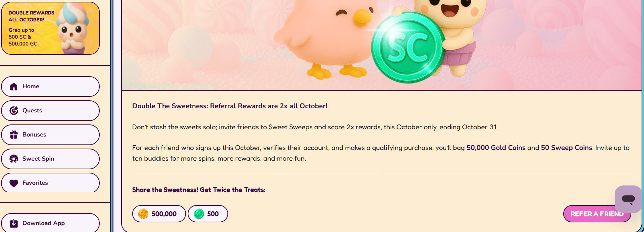Click the 500,000 Gold Coins badge
Viewport: 644px width, 232px height.
click(159, 214)
